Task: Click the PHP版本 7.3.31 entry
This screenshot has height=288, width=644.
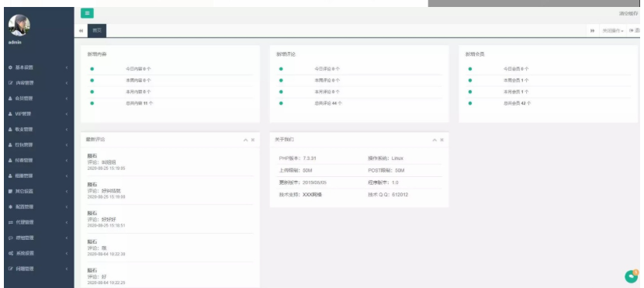Action: [x=298, y=158]
